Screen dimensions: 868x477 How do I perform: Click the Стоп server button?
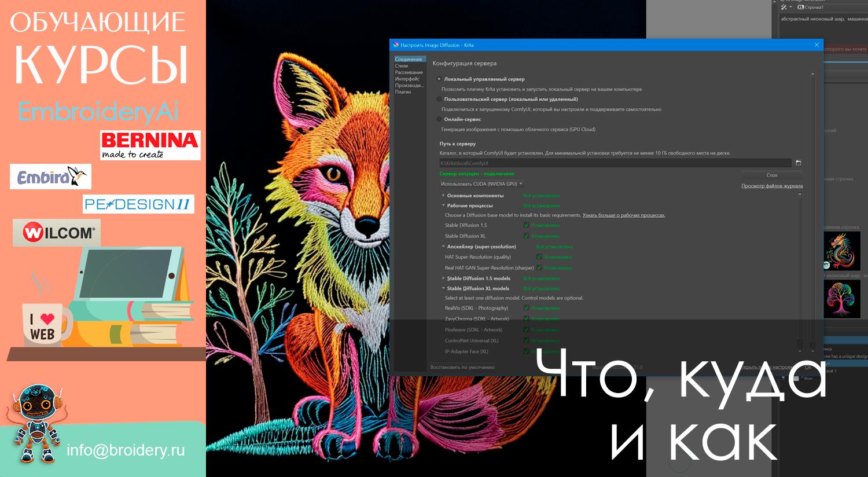click(x=772, y=175)
